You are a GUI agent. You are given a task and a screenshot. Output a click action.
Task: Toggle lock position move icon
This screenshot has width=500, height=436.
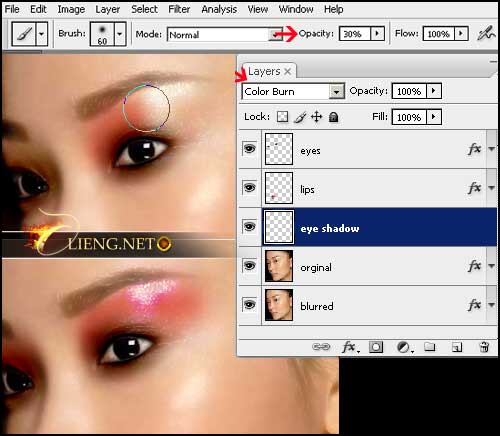point(316,117)
